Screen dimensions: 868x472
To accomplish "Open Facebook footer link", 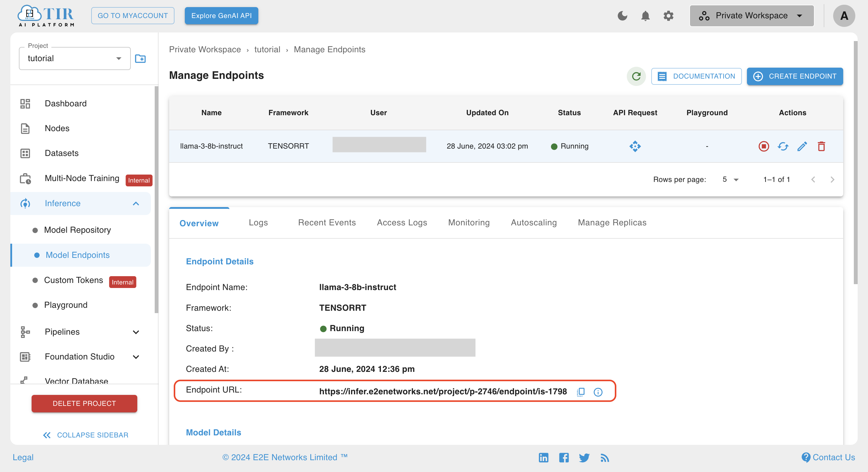I will 564,458.
